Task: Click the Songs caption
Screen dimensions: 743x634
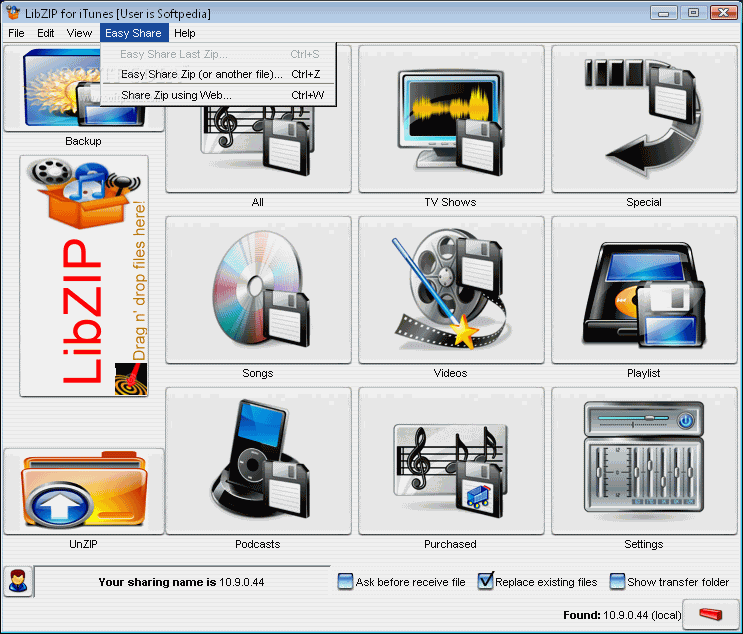Action: tap(258, 373)
